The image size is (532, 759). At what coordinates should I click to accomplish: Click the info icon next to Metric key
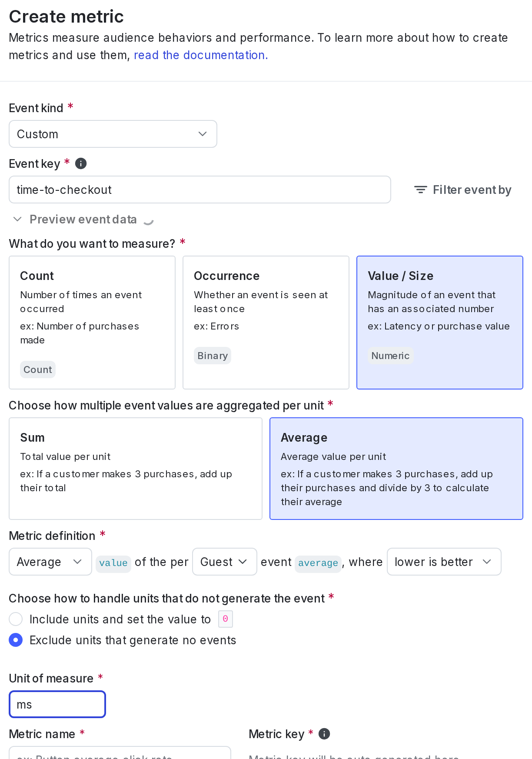pyautogui.click(x=323, y=734)
